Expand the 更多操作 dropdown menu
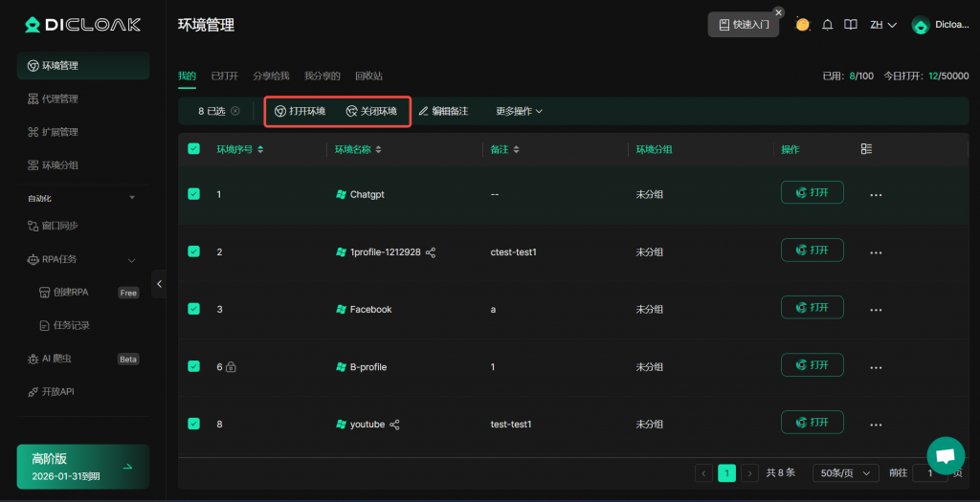The width and height of the screenshot is (980, 502). [519, 112]
